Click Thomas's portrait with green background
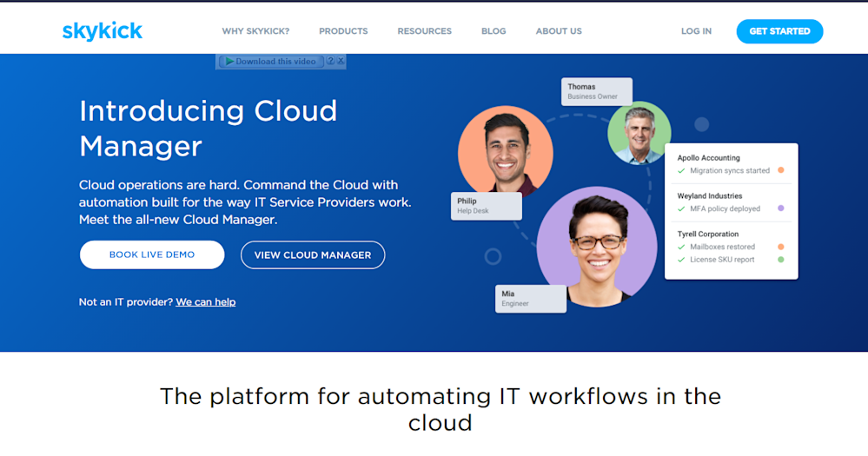The height and width of the screenshot is (456, 868). click(x=639, y=133)
